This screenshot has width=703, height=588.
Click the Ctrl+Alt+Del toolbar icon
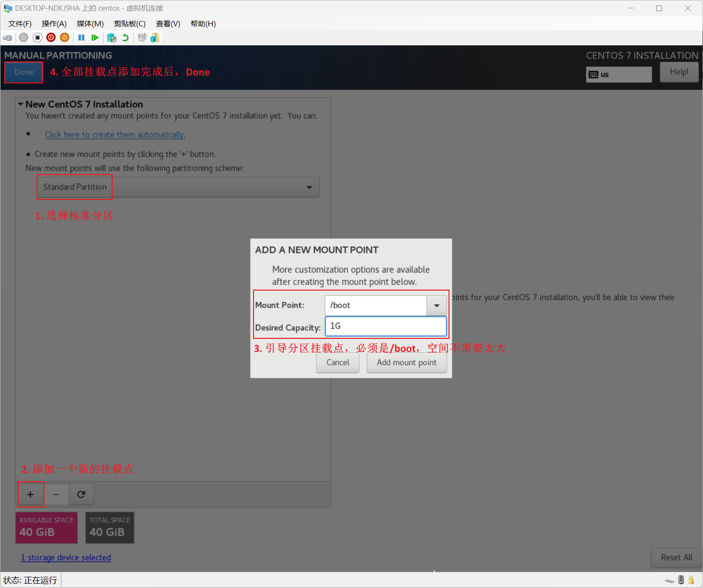point(7,38)
